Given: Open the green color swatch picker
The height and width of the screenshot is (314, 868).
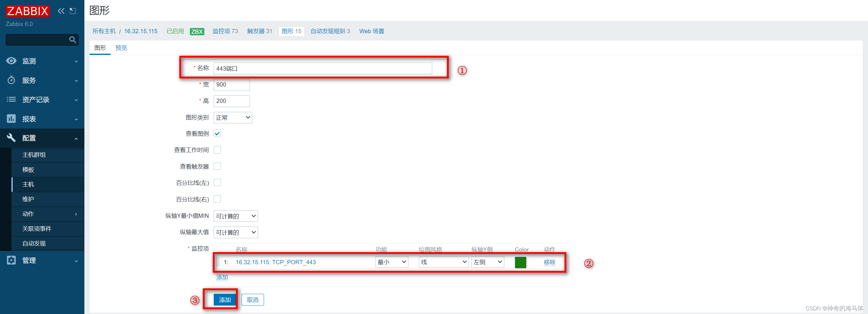Looking at the screenshot, I should [x=520, y=262].
